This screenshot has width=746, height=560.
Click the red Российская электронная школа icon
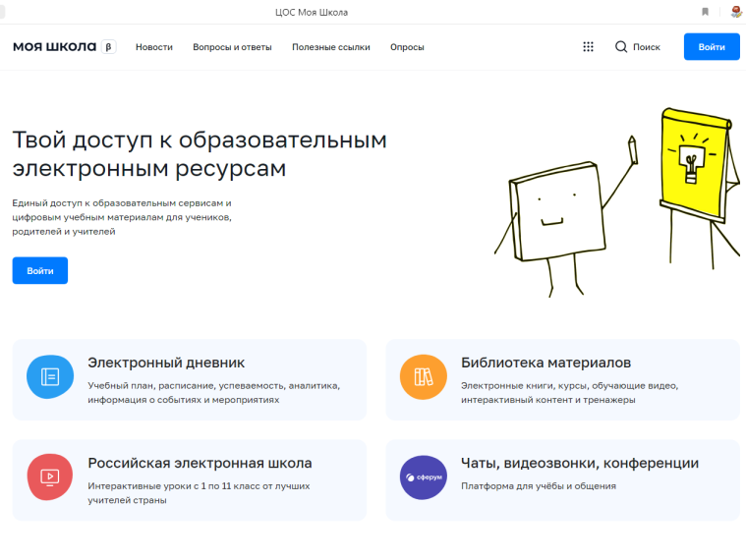click(50, 476)
